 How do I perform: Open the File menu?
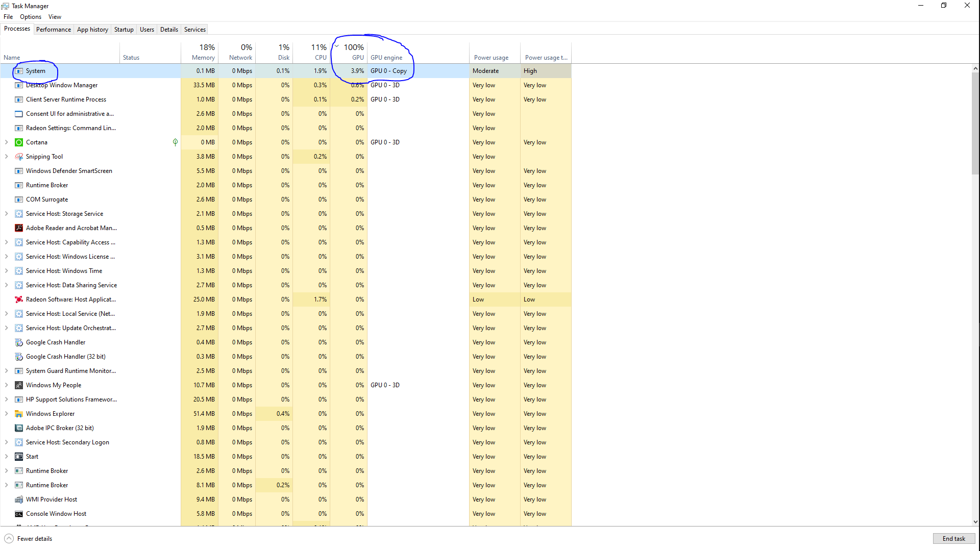tap(8, 17)
